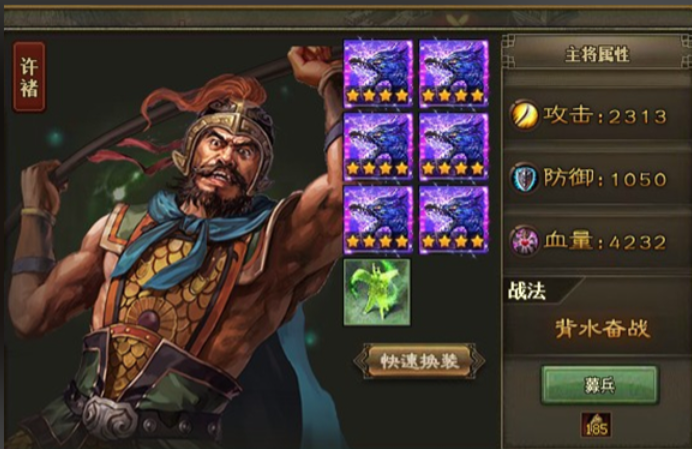The image size is (692, 449).
Task: Select the 战法 tactics label
Action: (x=527, y=291)
